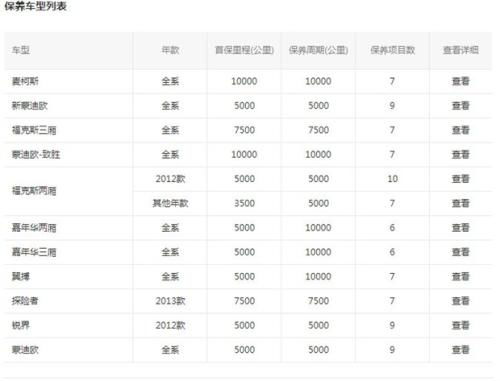Click 查看 in the 翼搏 row

(460, 276)
